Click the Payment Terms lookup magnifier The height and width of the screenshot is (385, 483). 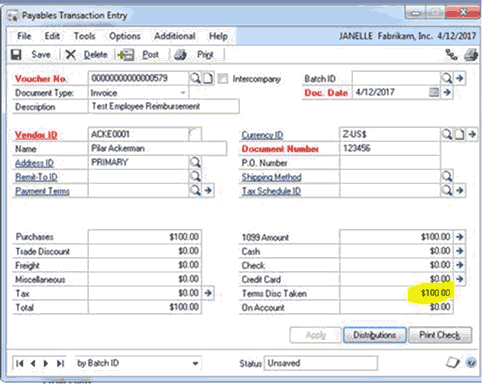coord(195,190)
